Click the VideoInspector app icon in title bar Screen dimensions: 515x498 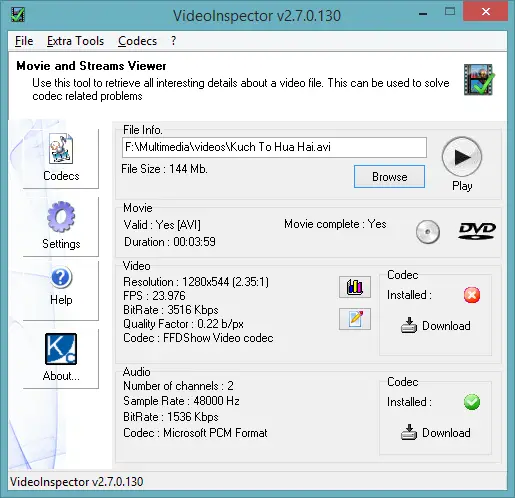[x=18, y=15]
